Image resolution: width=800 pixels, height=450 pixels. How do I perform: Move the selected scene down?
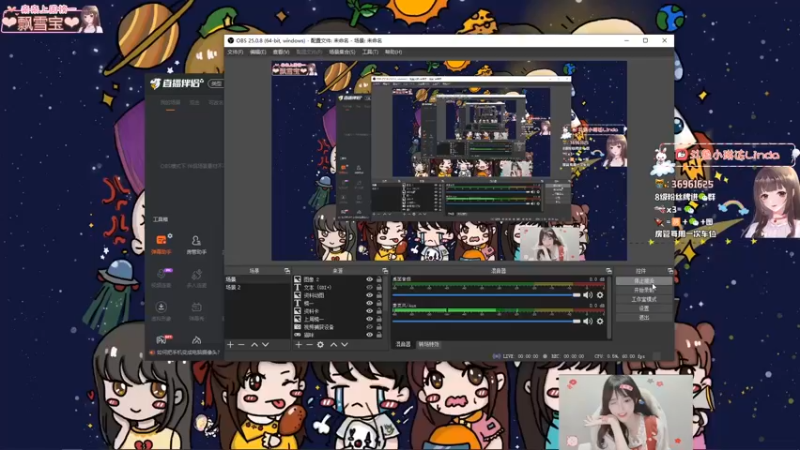265,345
